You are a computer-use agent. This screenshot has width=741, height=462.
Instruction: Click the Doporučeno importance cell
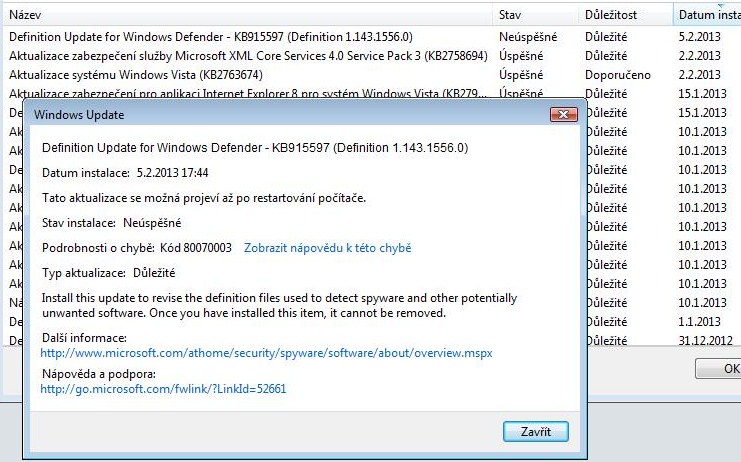click(618, 75)
